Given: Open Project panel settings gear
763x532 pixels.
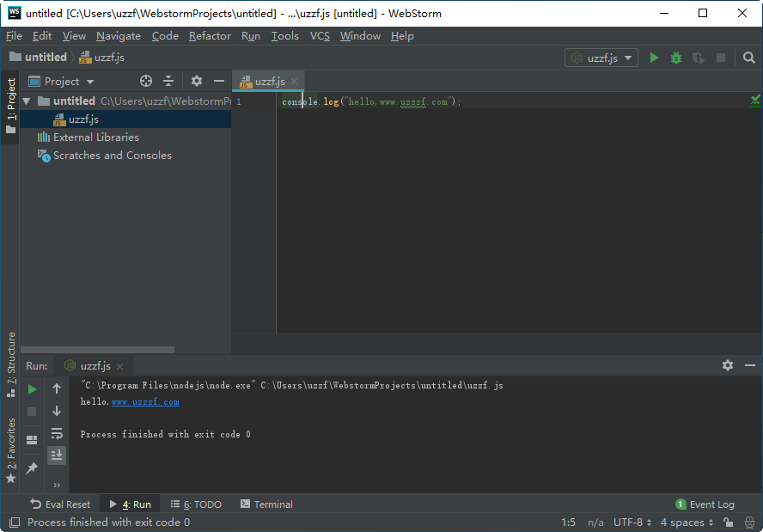Looking at the screenshot, I should tap(196, 81).
